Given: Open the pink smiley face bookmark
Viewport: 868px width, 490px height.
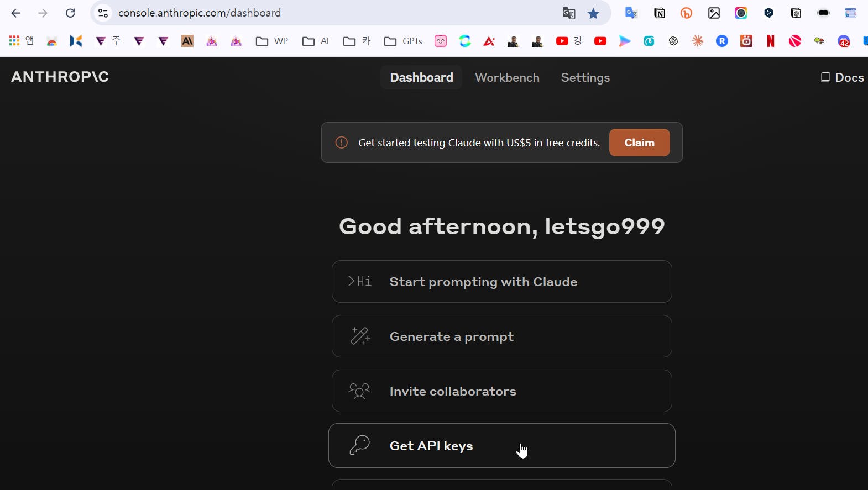Looking at the screenshot, I should point(441,41).
